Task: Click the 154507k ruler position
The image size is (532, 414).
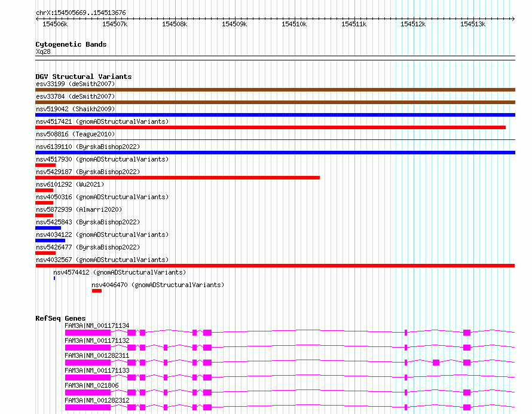Action: (115, 24)
